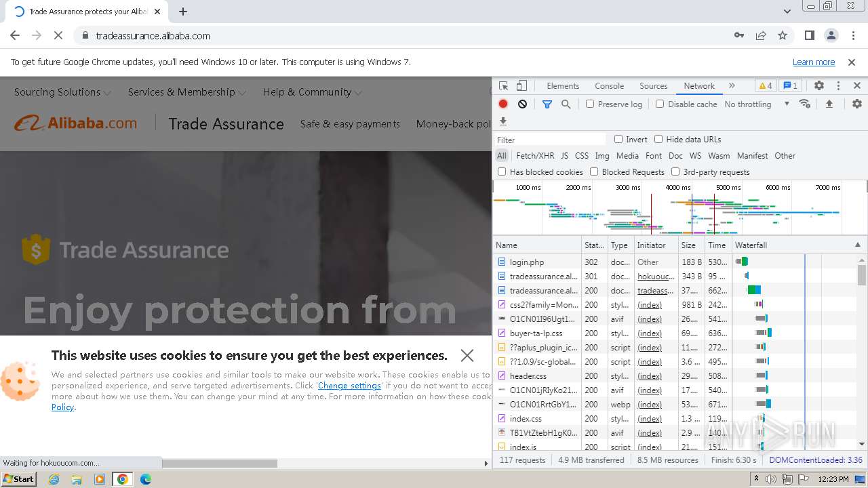Check the Blocked Requests checkbox
The width and height of the screenshot is (868, 488).
pyautogui.click(x=594, y=172)
